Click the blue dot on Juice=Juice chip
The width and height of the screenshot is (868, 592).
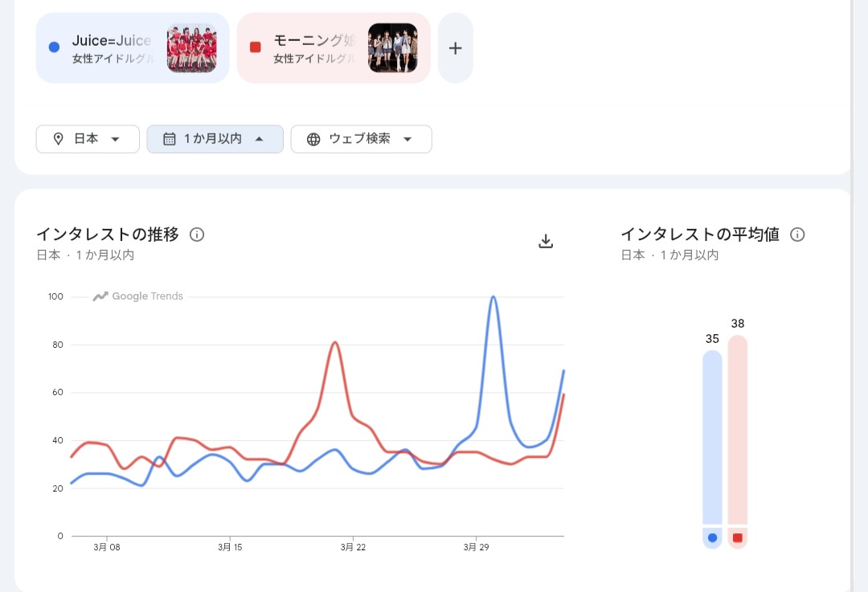tap(54, 47)
